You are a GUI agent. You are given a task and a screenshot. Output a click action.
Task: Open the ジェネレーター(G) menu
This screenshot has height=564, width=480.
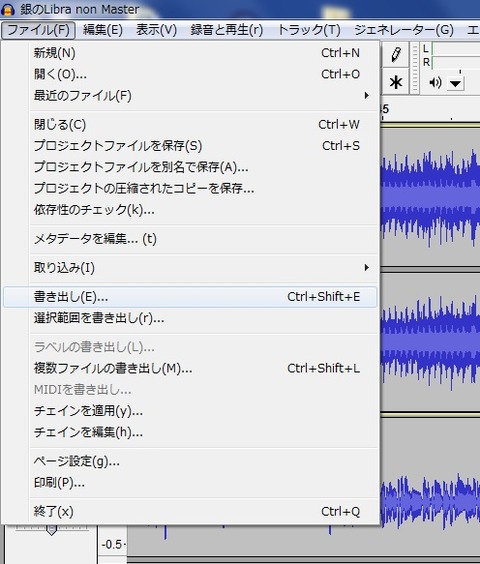coord(404,30)
